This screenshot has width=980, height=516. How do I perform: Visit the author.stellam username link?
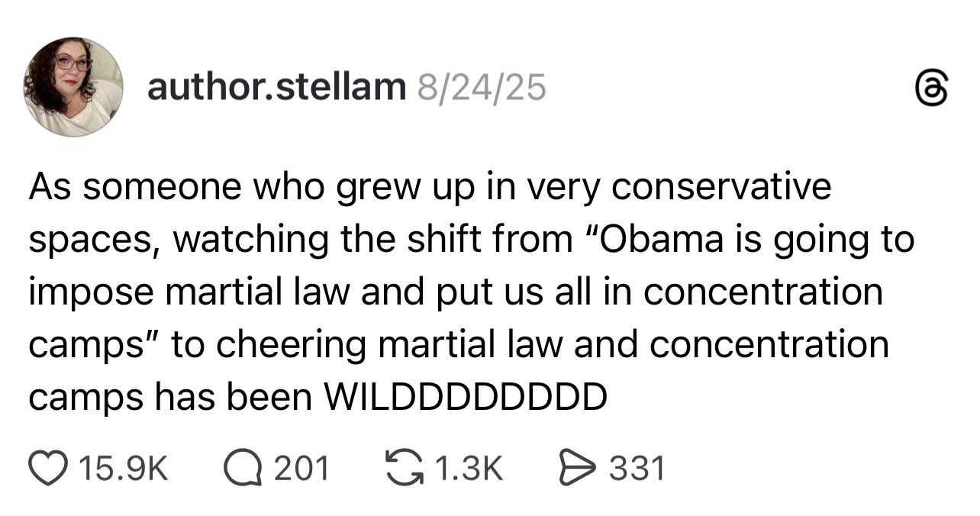tap(276, 88)
